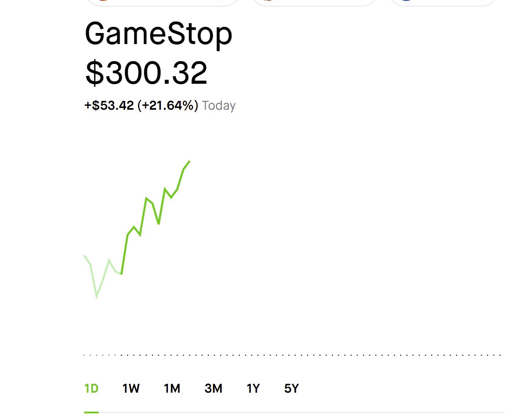Switch chart to 1W range
The height and width of the screenshot is (420, 505).
pyautogui.click(x=131, y=388)
